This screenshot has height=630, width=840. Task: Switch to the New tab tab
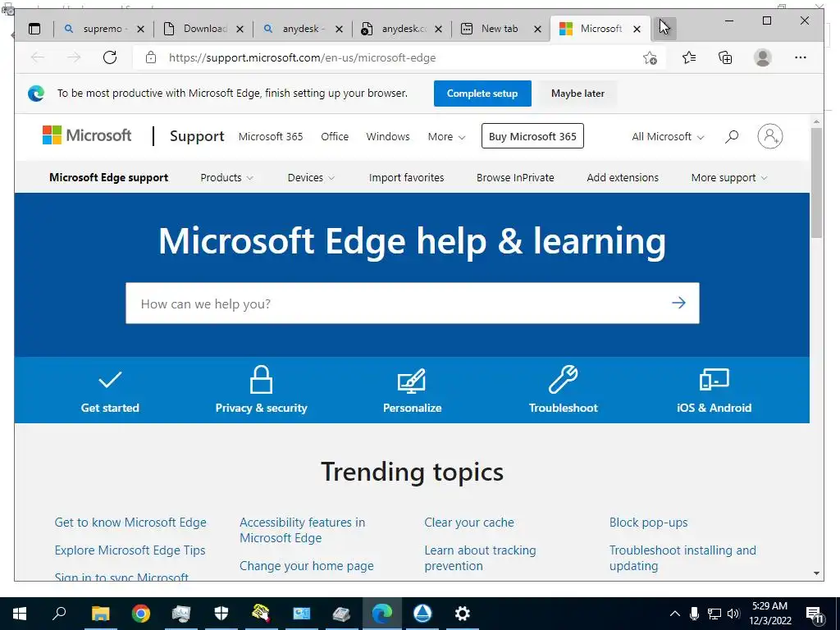[x=493, y=29]
